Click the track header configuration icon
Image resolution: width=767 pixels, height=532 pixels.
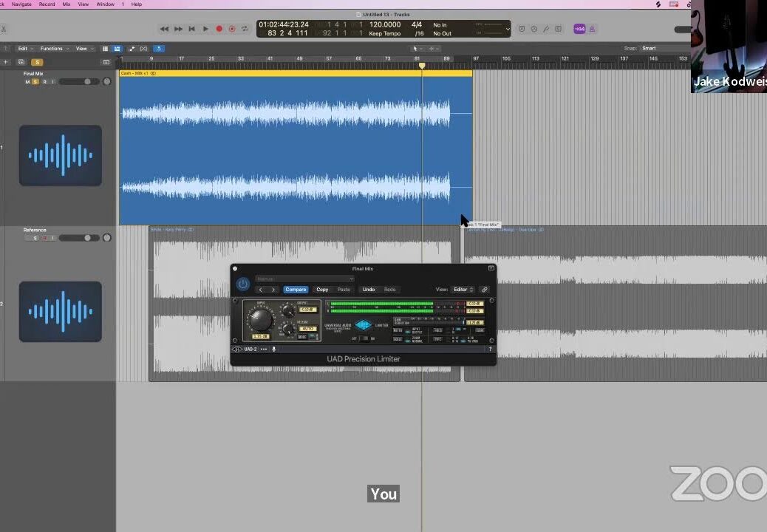[106, 62]
